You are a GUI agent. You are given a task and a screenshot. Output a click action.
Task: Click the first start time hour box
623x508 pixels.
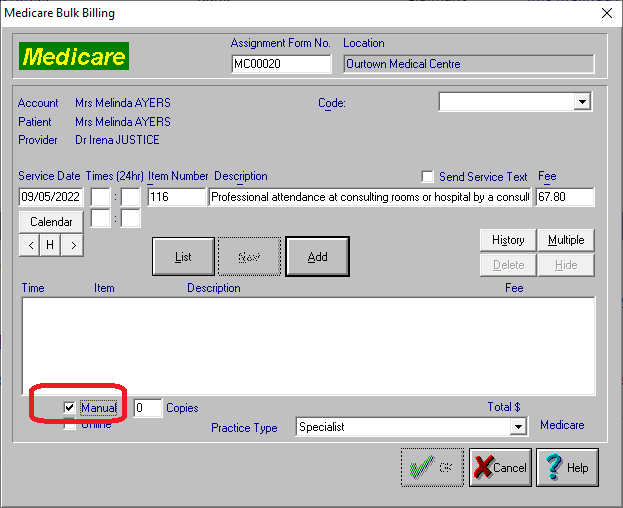point(101,197)
